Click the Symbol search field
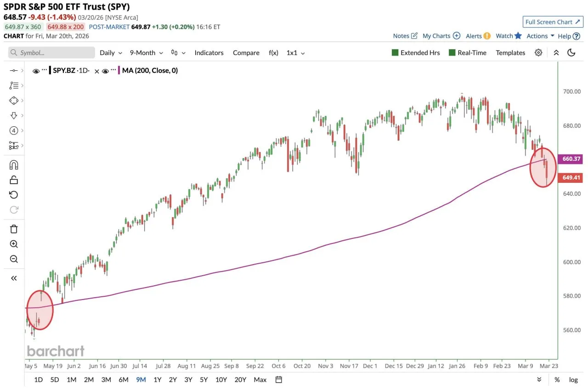This screenshot has width=588, height=390. pyautogui.click(x=51, y=52)
